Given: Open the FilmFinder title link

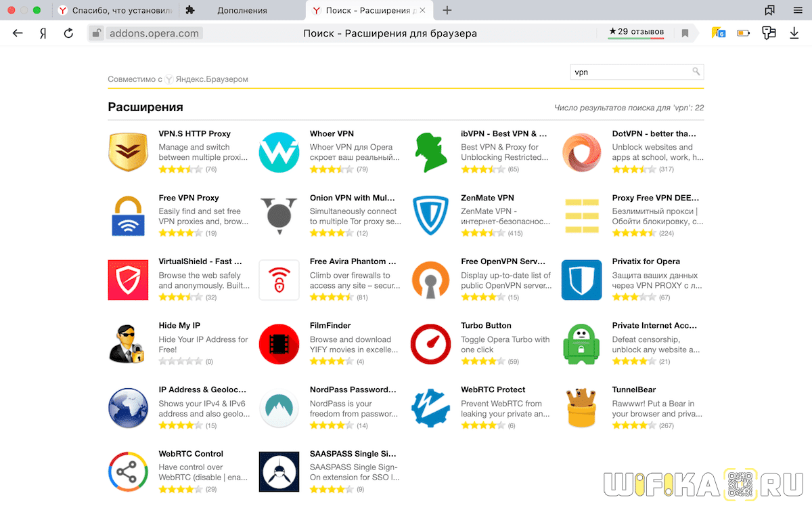Looking at the screenshot, I should pyautogui.click(x=330, y=326).
